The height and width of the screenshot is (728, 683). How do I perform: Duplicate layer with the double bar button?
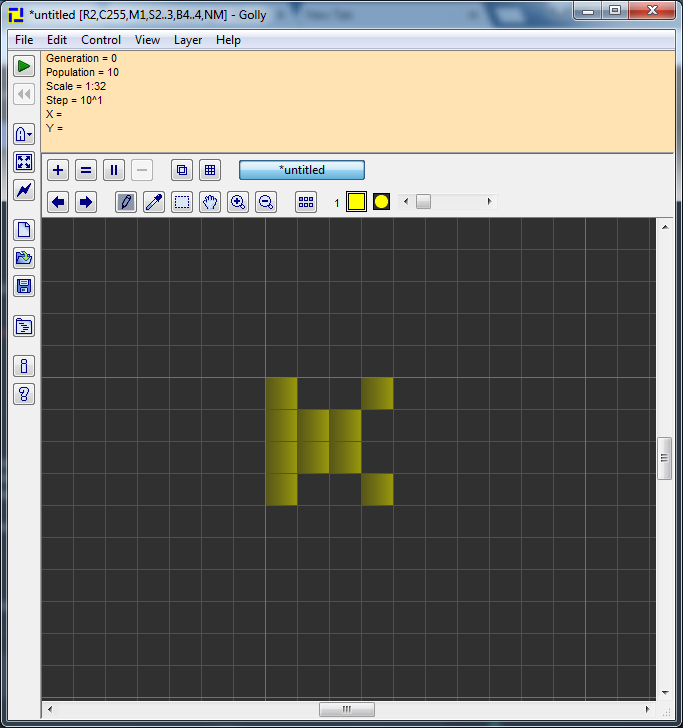pos(114,170)
